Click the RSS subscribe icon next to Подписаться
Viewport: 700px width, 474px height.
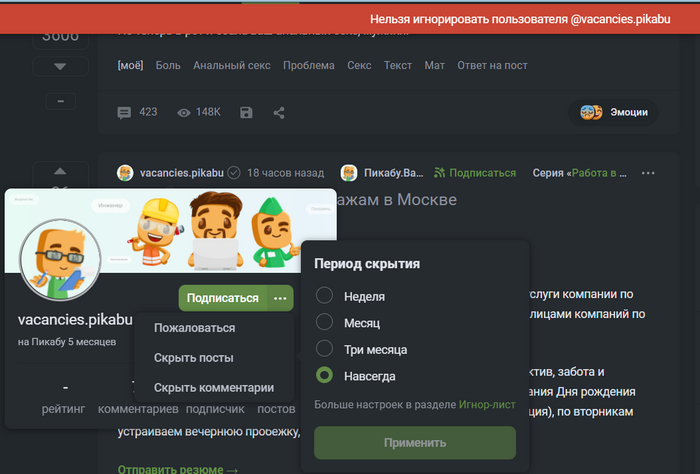click(440, 172)
